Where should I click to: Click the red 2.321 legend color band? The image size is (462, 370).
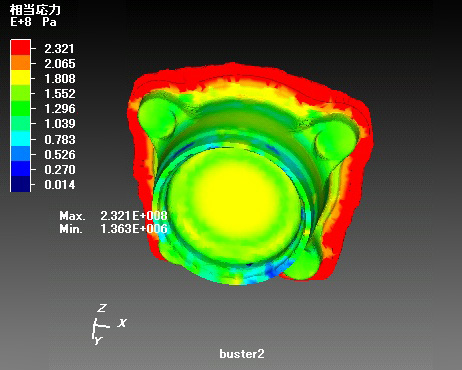tap(21, 47)
